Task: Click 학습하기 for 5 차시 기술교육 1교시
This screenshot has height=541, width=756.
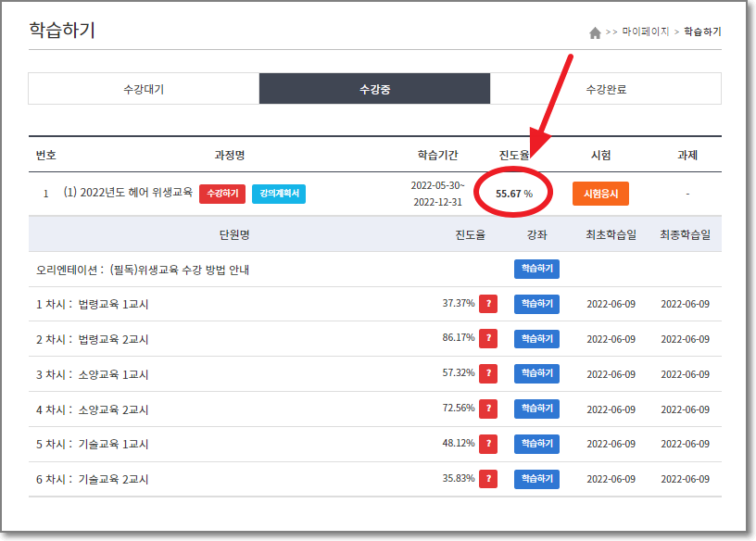Action: [x=536, y=444]
